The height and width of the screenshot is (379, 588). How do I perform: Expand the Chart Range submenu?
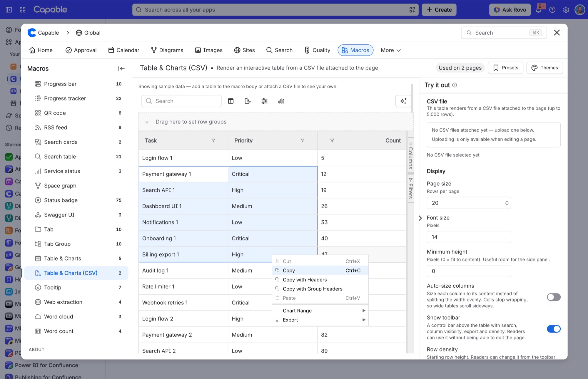point(320,311)
